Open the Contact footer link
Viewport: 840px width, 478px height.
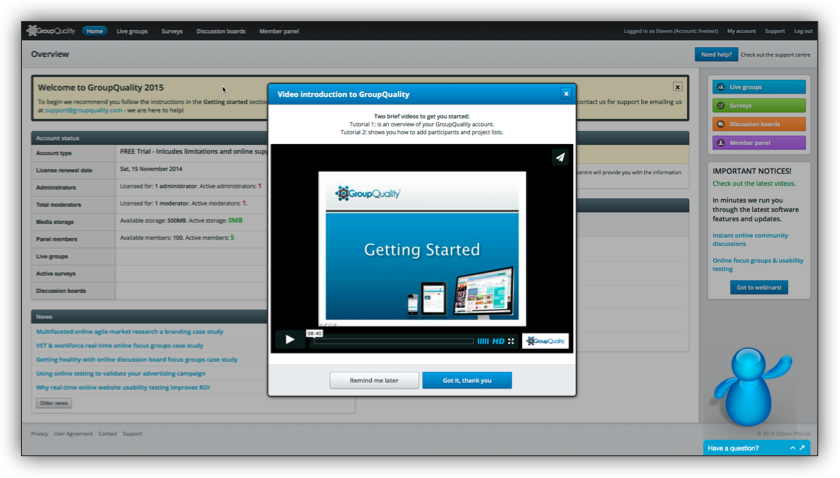pyautogui.click(x=107, y=434)
